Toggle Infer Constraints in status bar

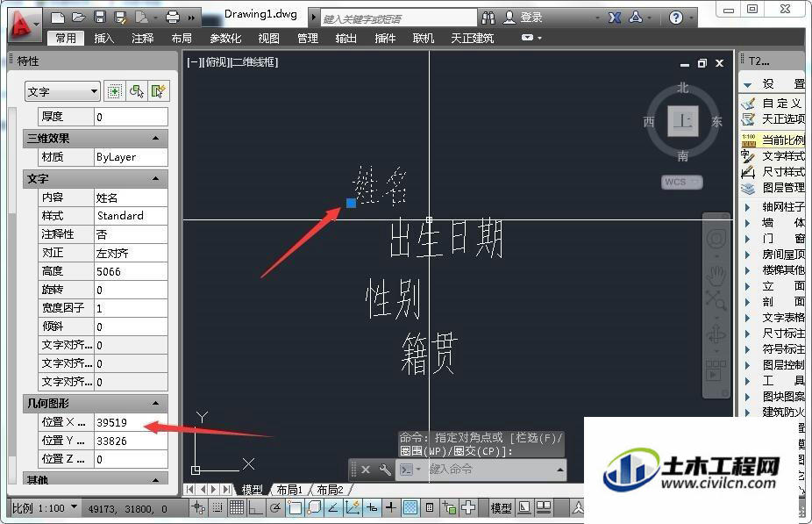click(x=198, y=508)
